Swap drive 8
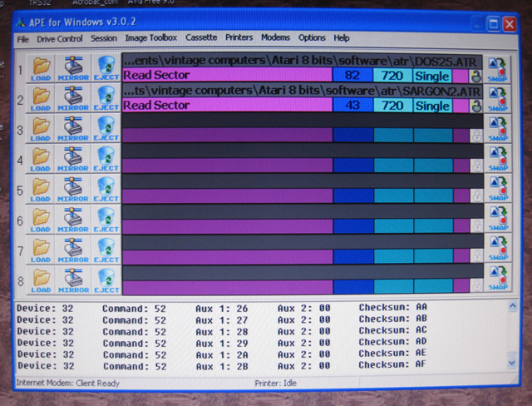Screen dimensions: 532x406 click(x=497, y=279)
